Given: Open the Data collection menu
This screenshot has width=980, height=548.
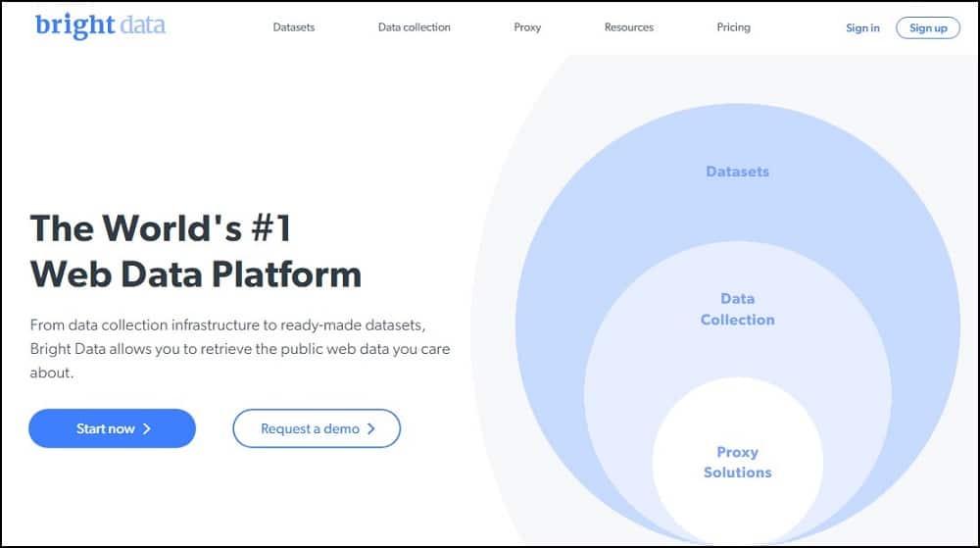Looking at the screenshot, I should (x=414, y=27).
